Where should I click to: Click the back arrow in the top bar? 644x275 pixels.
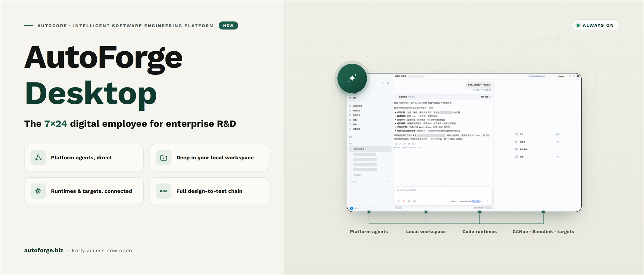[x=549, y=76]
